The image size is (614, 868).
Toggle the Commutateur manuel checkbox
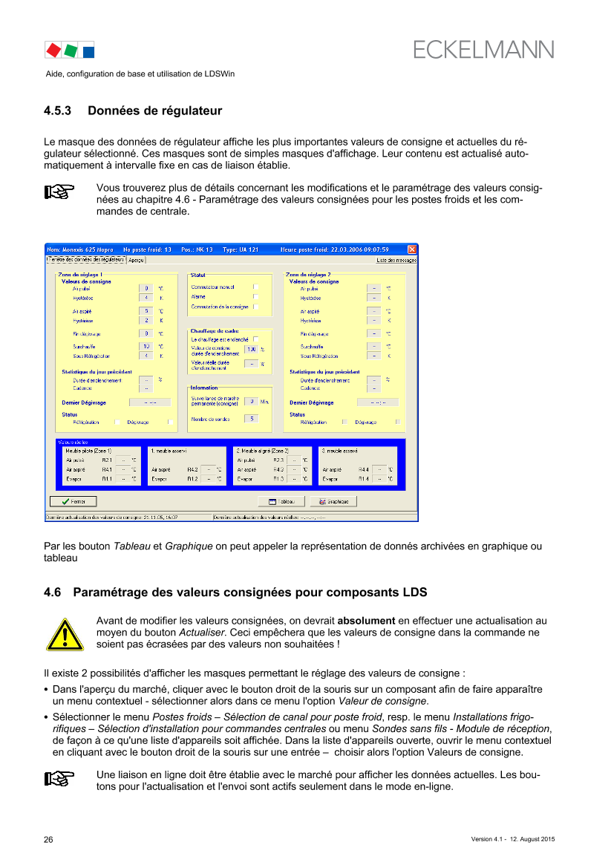coord(255,286)
